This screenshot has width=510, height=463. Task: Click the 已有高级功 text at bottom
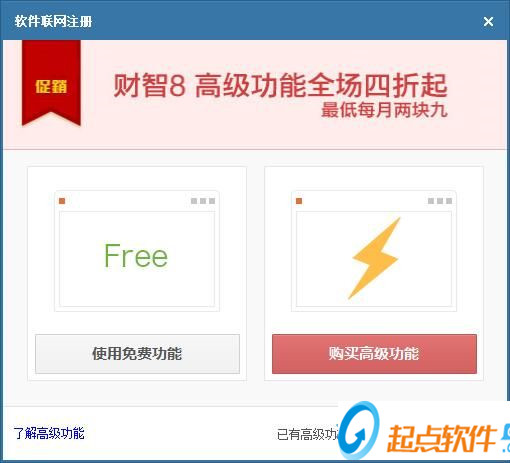[307, 434]
